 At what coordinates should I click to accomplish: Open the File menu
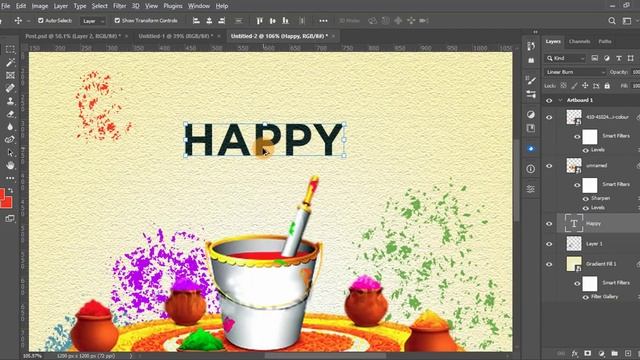click(x=6, y=6)
